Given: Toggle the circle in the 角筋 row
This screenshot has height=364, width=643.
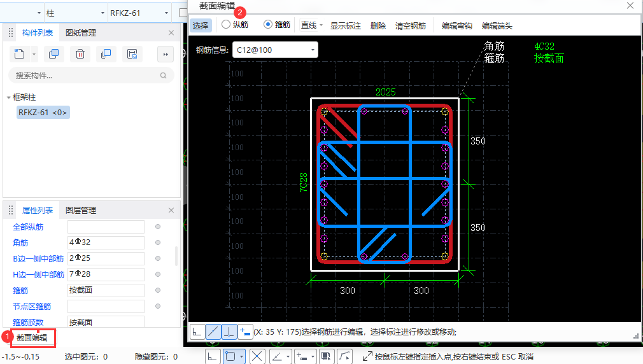Looking at the screenshot, I should click(x=158, y=242).
